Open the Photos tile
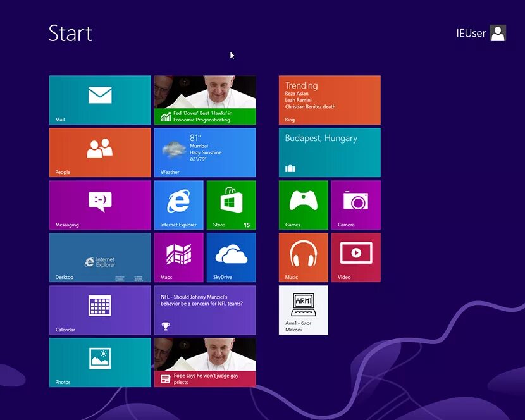This screenshot has height=420, width=525. pyautogui.click(x=100, y=362)
